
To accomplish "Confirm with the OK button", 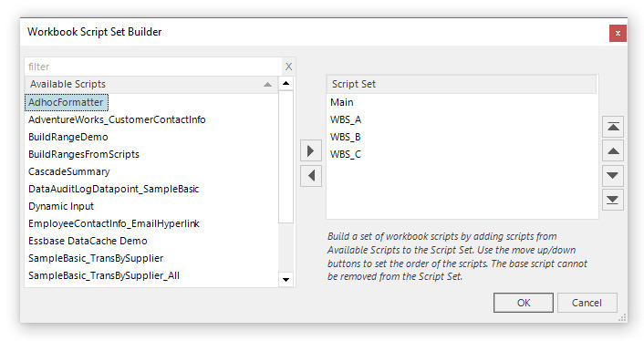I will 524,303.
